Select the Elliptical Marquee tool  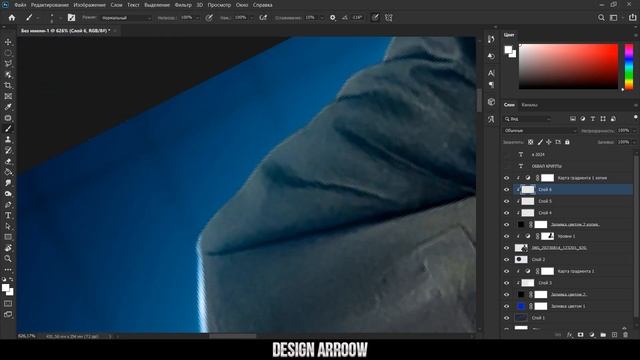pos(8,53)
